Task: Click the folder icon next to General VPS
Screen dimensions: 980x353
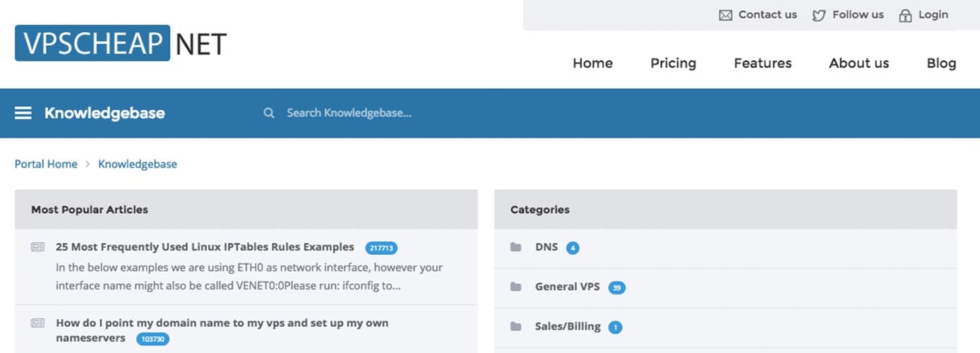Action: point(516,287)
